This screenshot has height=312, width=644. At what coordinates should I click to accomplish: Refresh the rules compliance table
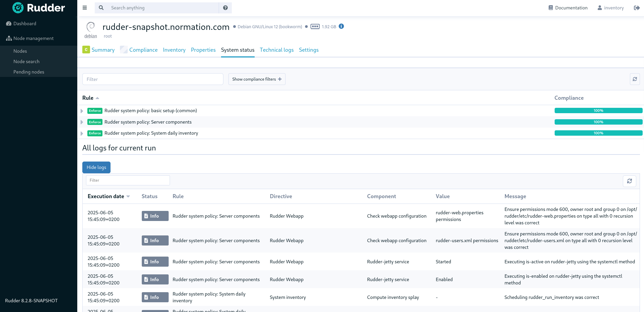point(635,79)
